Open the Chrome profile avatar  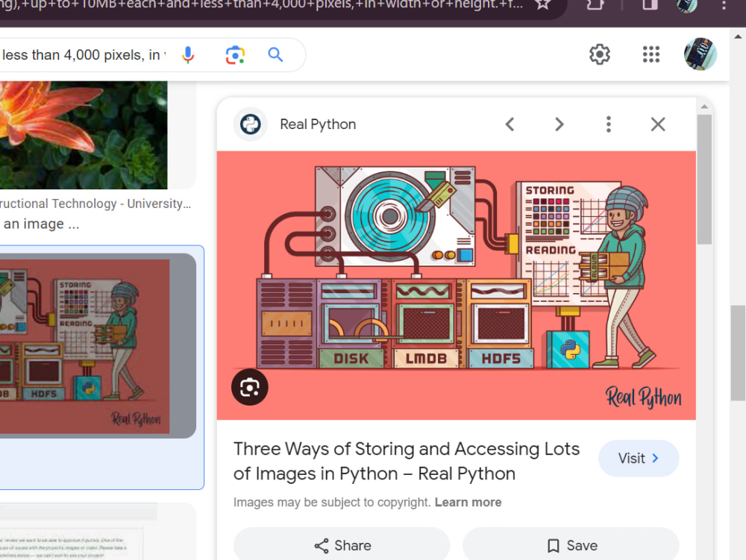click(686, 4)
